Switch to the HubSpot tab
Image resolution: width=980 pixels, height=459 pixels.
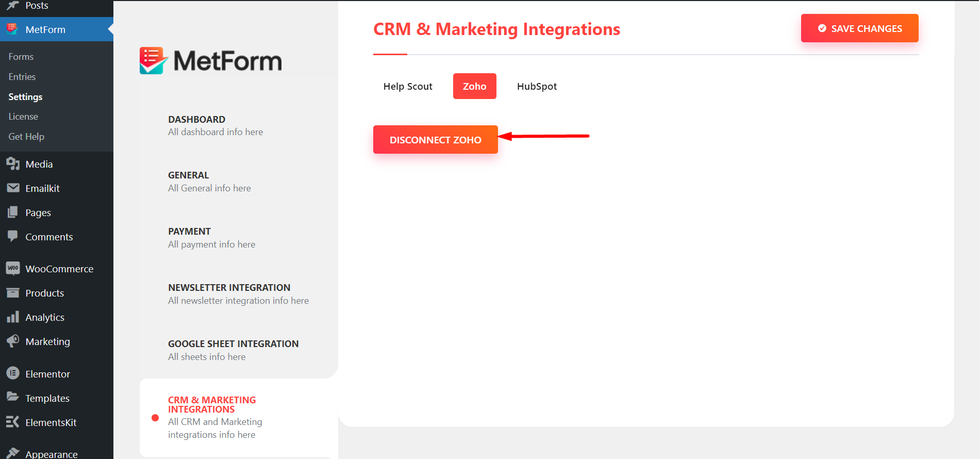click(537, 86)
